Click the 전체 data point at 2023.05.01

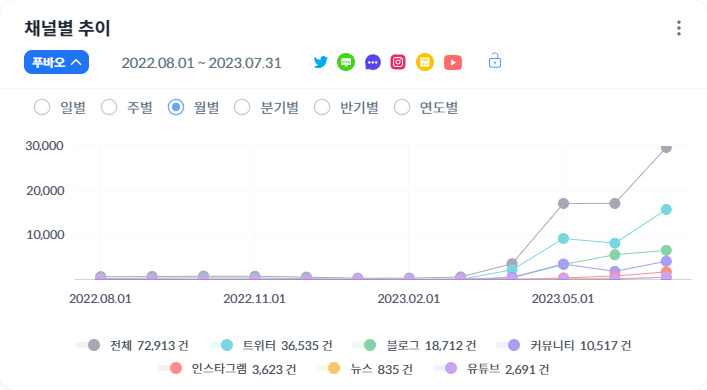[x=564, y=203]
